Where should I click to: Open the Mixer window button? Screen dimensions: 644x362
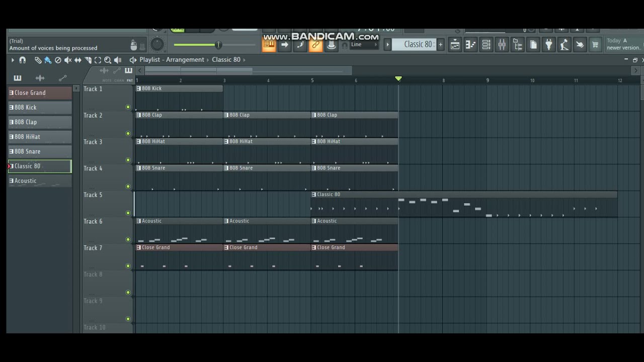click(x=502, y=45)
